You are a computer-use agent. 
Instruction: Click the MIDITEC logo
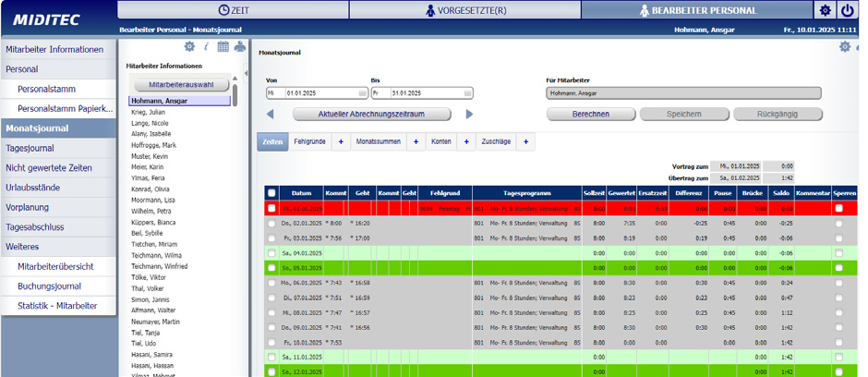[x=46, y=20]
